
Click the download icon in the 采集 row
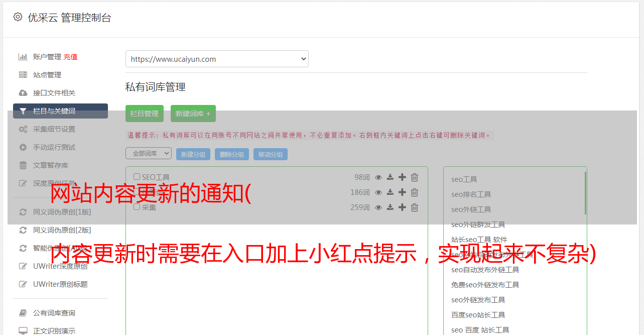click(391, 207)
